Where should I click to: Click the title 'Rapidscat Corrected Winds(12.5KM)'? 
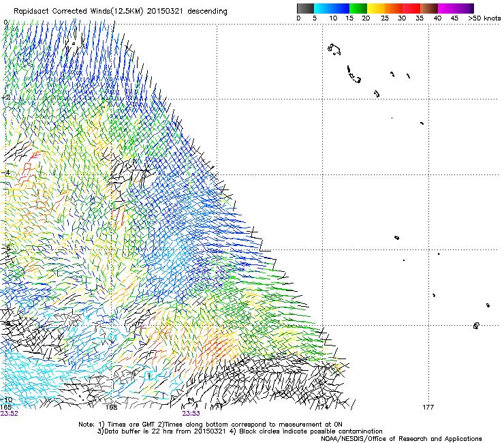click(78, 12)
